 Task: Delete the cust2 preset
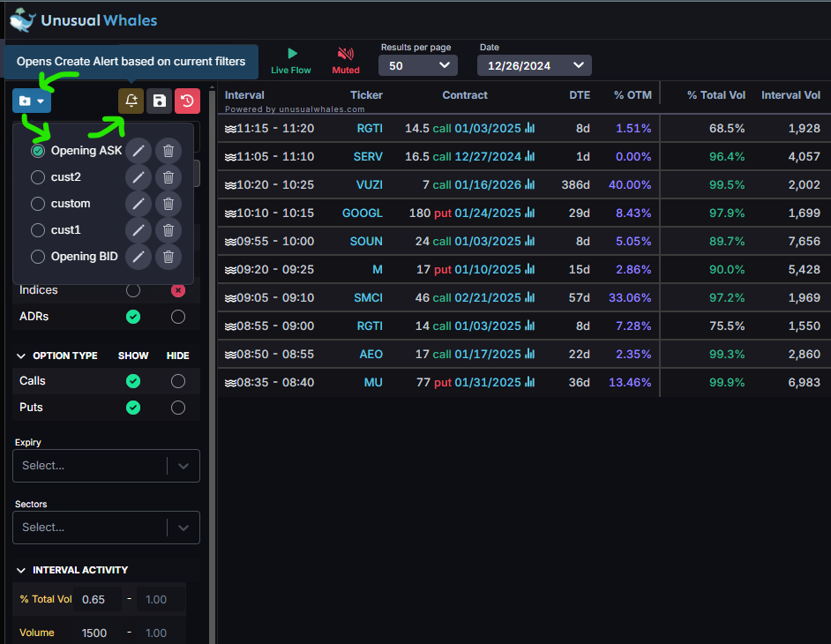[168, 177]
